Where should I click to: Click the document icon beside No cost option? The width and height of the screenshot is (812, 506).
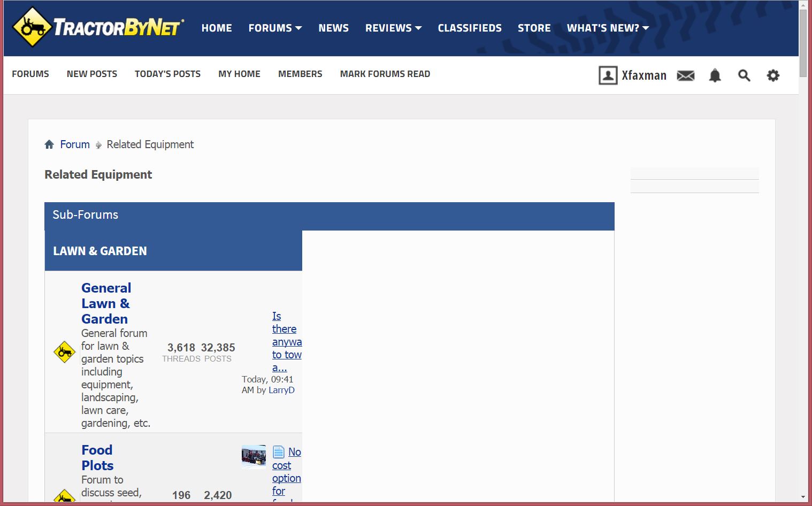click(279, 452)
